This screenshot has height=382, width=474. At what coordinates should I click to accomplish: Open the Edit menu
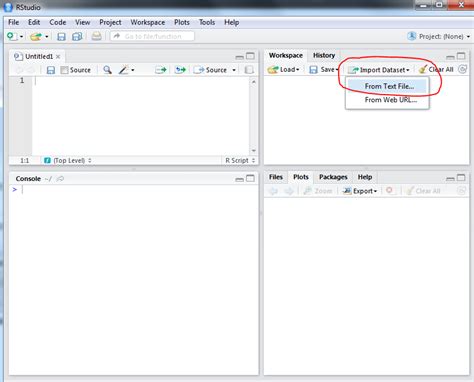click(34, 22)
